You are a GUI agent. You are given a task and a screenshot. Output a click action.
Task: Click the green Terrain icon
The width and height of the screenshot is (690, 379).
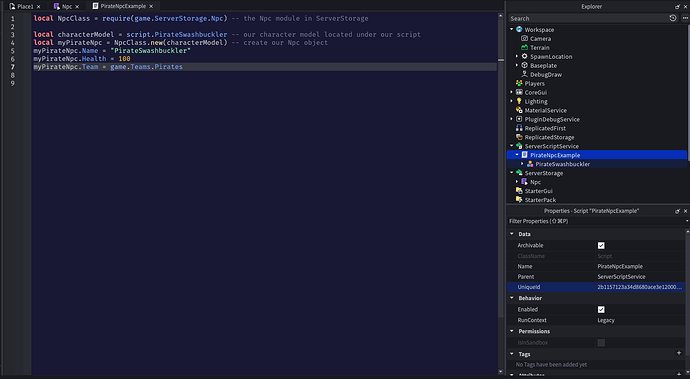525,48
